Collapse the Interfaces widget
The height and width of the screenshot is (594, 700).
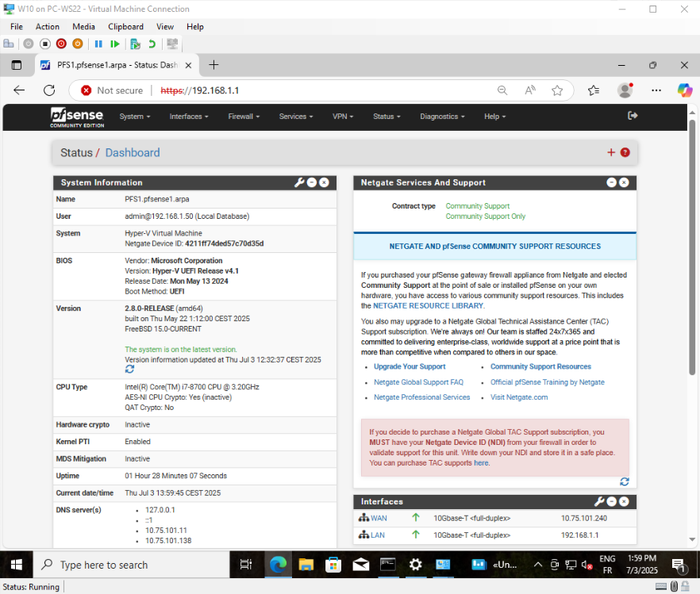(612, 501)
